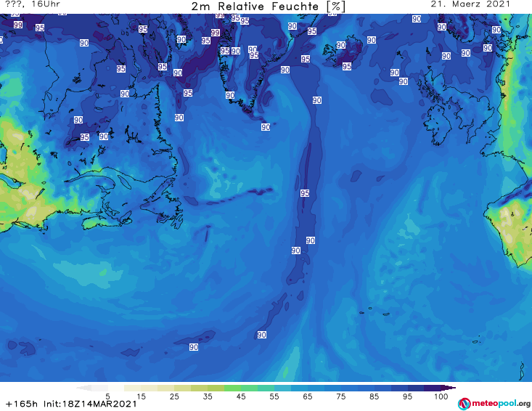Image resolution: width=532 pixels, height=411 pixels.
Task: Click the color scale value 65
Action: tap(308, 396)
